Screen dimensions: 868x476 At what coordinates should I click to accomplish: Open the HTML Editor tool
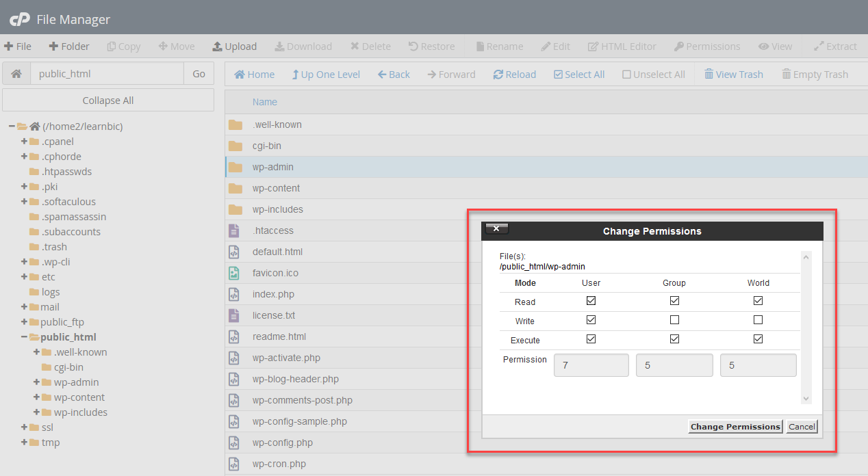(x=622, y=47)
